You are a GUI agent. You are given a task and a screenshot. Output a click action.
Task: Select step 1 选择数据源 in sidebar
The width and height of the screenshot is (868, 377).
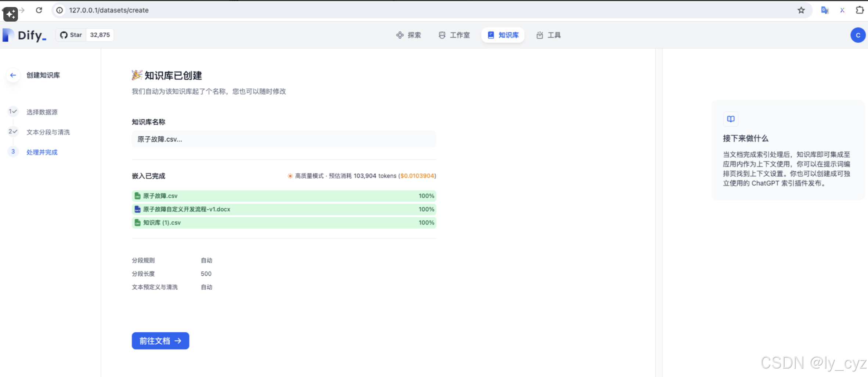click(x=41, y=112)
